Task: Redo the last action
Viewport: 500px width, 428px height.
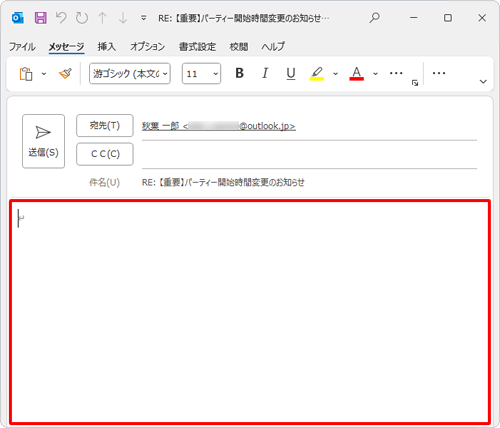Action: (x=82, y=18)
